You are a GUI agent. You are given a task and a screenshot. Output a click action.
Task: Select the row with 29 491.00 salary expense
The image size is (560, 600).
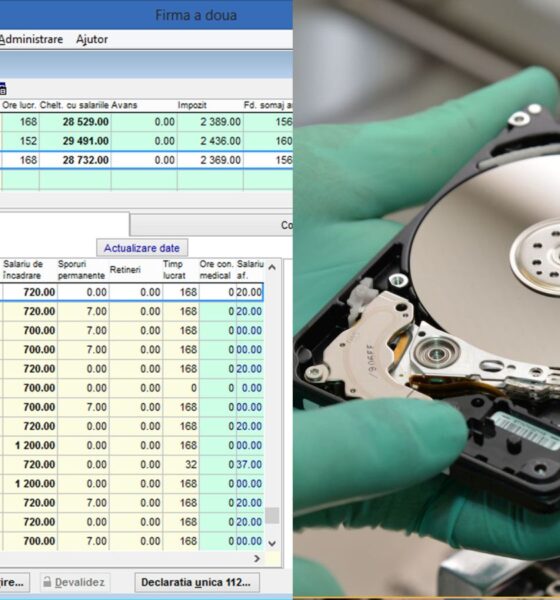[x=146, y=141]
